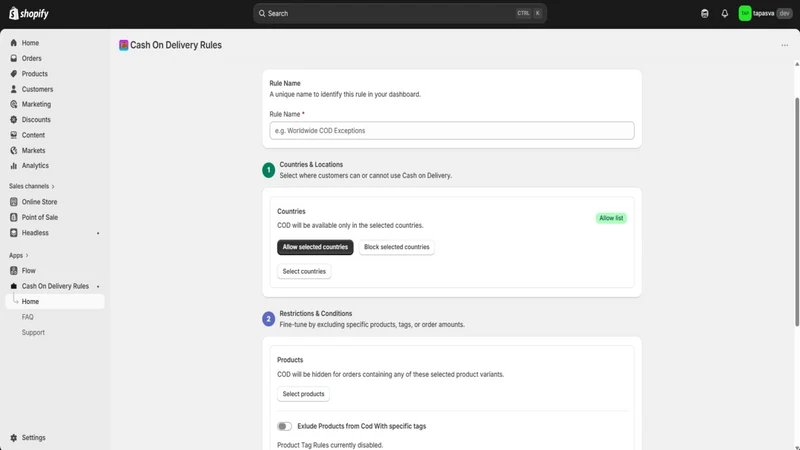This screenshot has width=800, height=450.
Task: Click the Allow list badge
Action: coord(611,218)
